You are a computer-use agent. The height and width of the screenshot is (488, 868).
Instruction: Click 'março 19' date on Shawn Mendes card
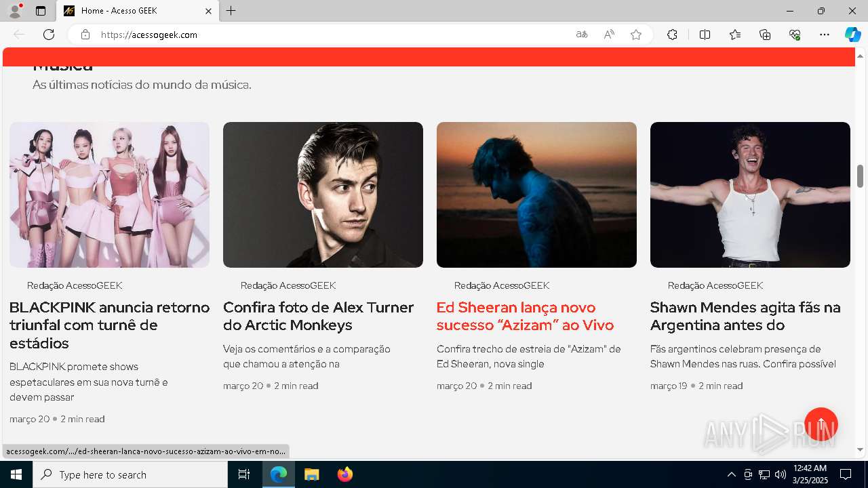coord(669,386)
